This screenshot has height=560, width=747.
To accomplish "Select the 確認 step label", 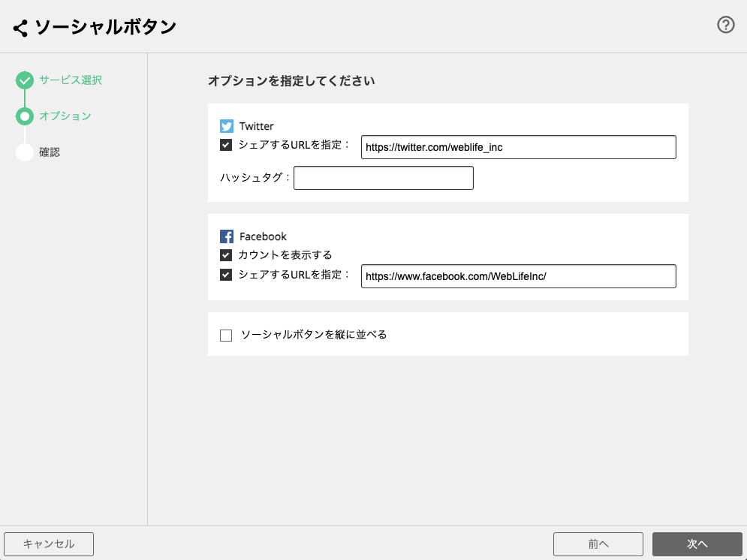I will 50,152.
